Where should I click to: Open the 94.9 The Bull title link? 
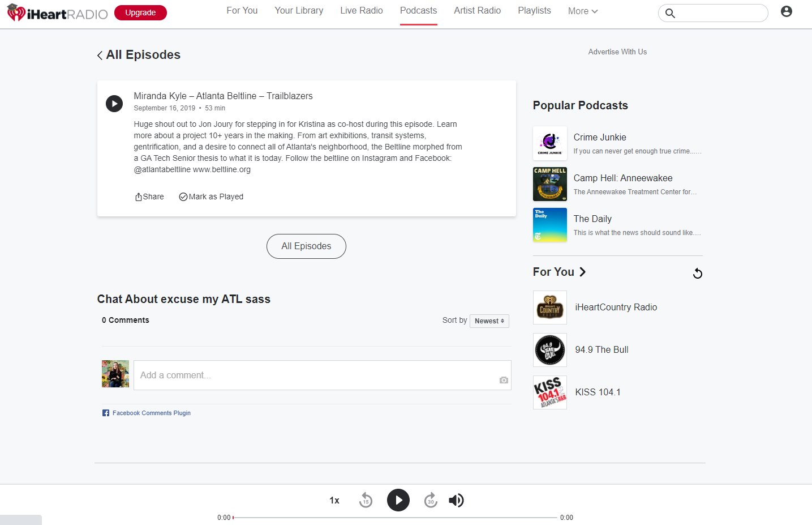point(602,349)
